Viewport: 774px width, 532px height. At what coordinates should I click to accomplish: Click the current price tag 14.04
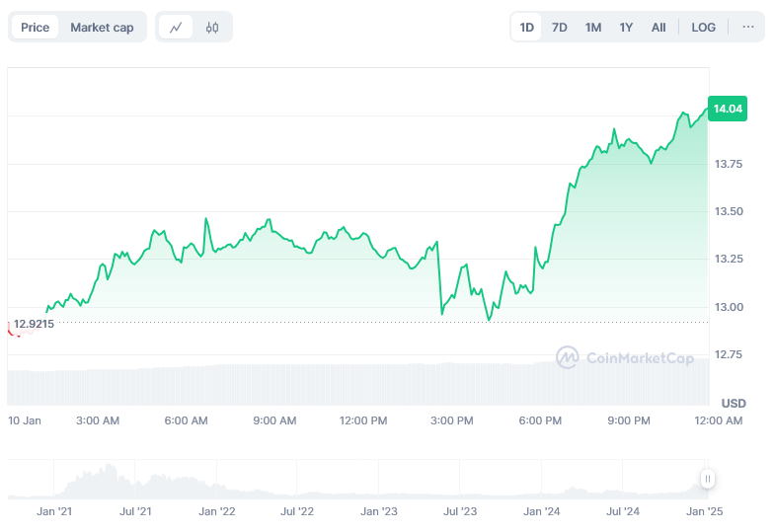728,109
